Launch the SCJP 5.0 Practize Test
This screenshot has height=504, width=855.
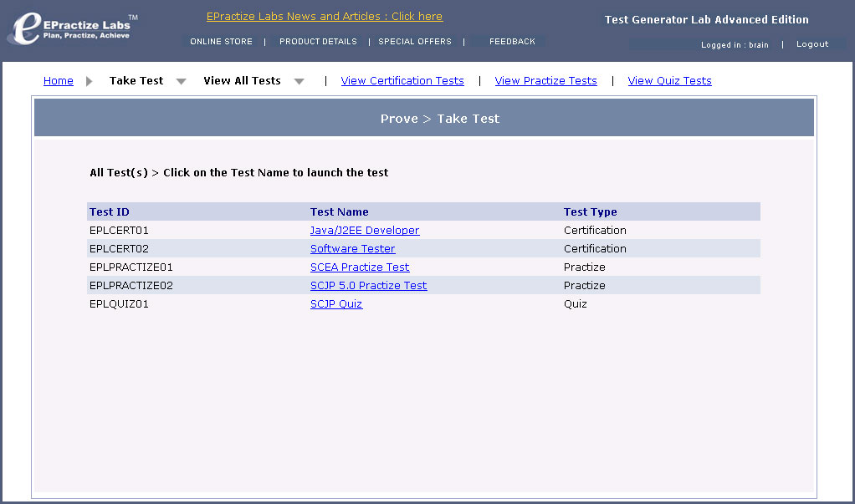(369, 286)
